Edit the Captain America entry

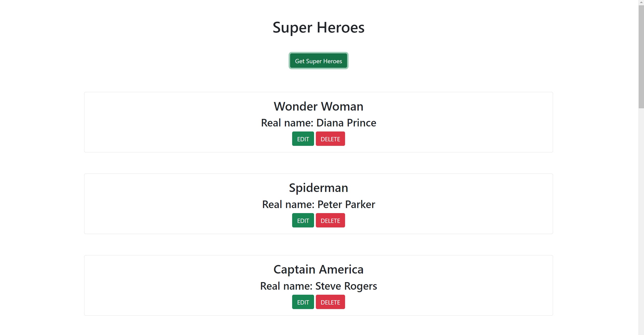(x=303, y=302)
